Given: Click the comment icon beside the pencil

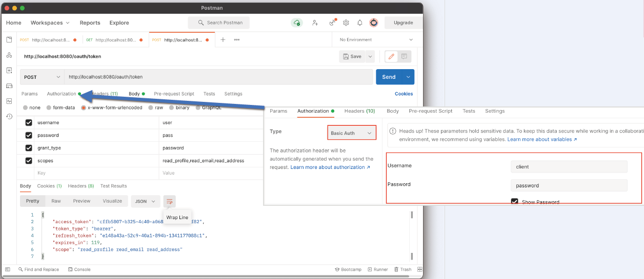Looking at the screenshot, I should [404, 56].
